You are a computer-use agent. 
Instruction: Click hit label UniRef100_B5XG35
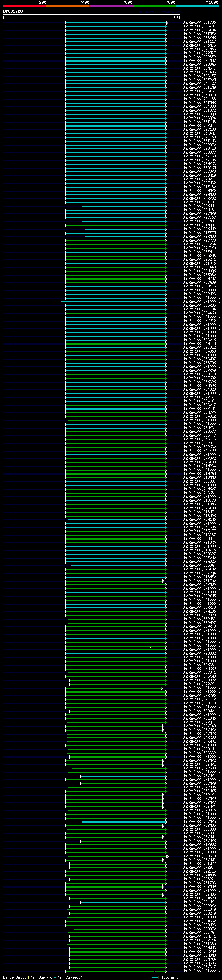pyautogui.click(x=199, y=527)
